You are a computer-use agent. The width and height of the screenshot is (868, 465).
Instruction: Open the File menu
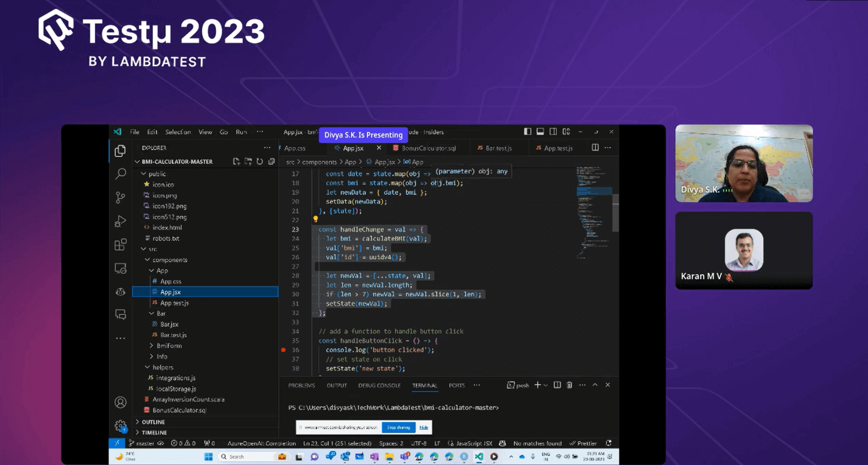134,131
